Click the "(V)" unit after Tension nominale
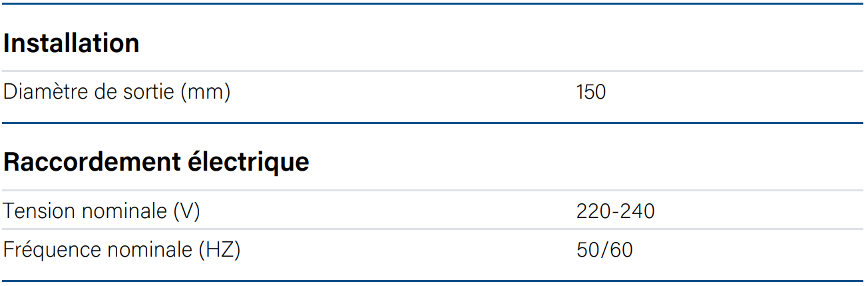Image resolution: width=868 pixels, height=286 pixels. [186, 211]
